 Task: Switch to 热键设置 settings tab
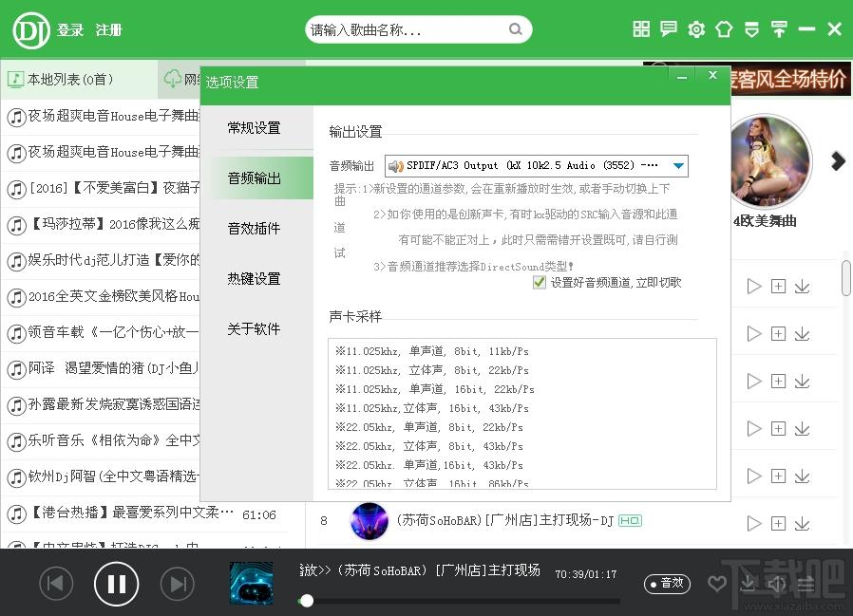coord(254,278)
